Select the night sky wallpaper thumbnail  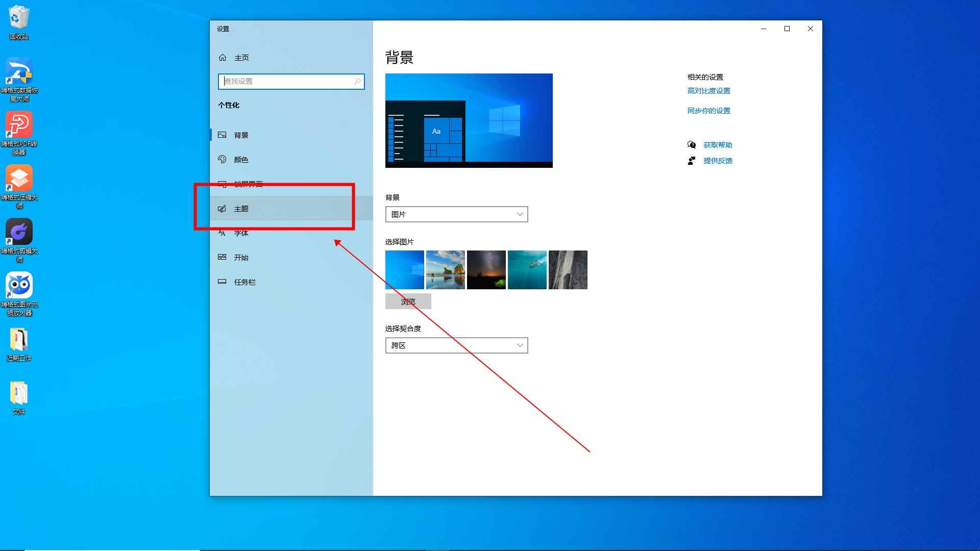pyautogui.click(x=486, y=269)
